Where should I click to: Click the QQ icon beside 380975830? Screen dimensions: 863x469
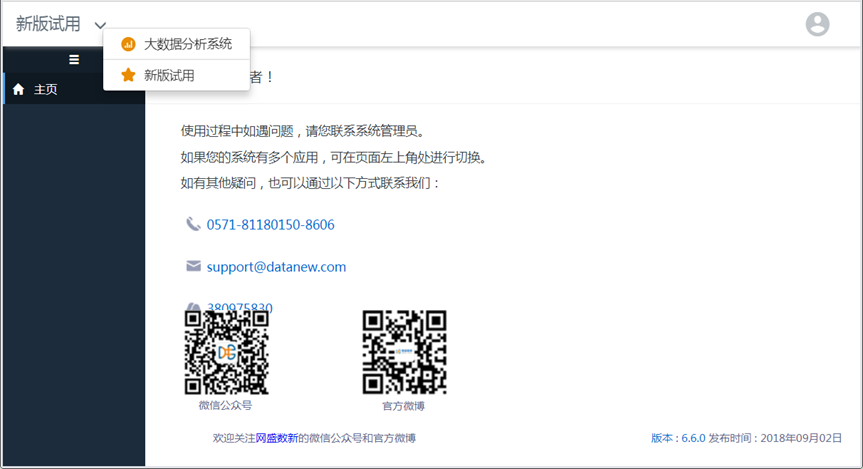[x=193, y=308]
